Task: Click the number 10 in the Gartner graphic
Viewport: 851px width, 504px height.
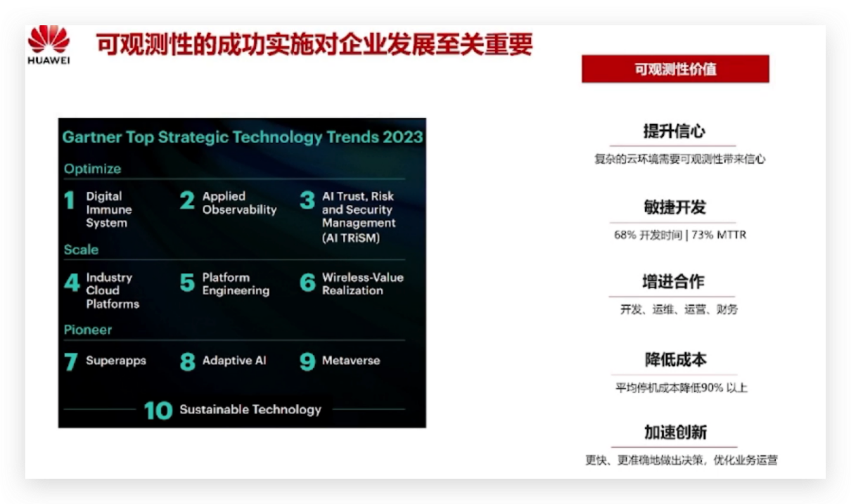Action: coord(158,411)
